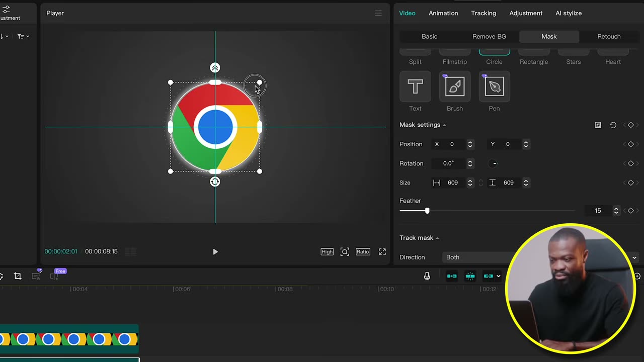The image size is (644, 362).
Task: Click the current timecode 00:00:02:01
Action: 61,251
